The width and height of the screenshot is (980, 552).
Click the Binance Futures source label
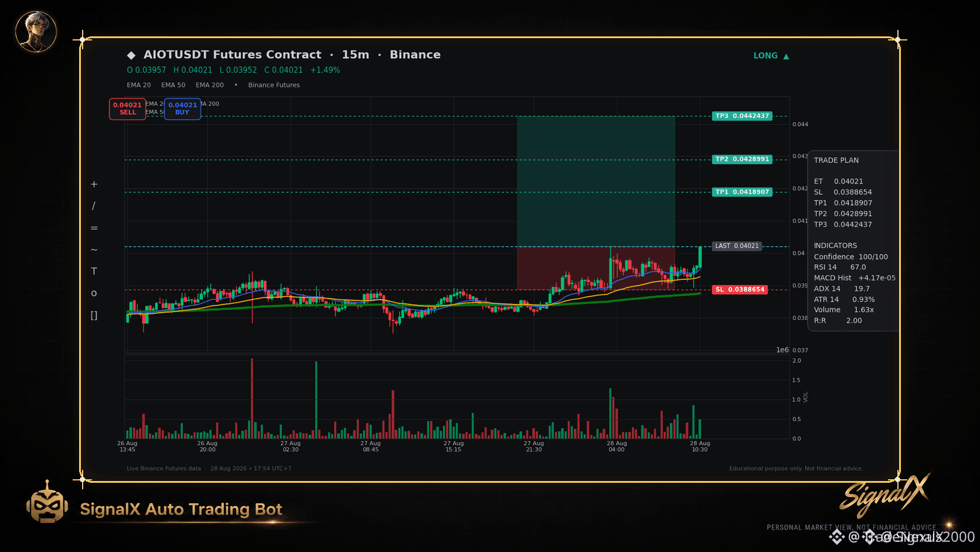tap(274, 85)
